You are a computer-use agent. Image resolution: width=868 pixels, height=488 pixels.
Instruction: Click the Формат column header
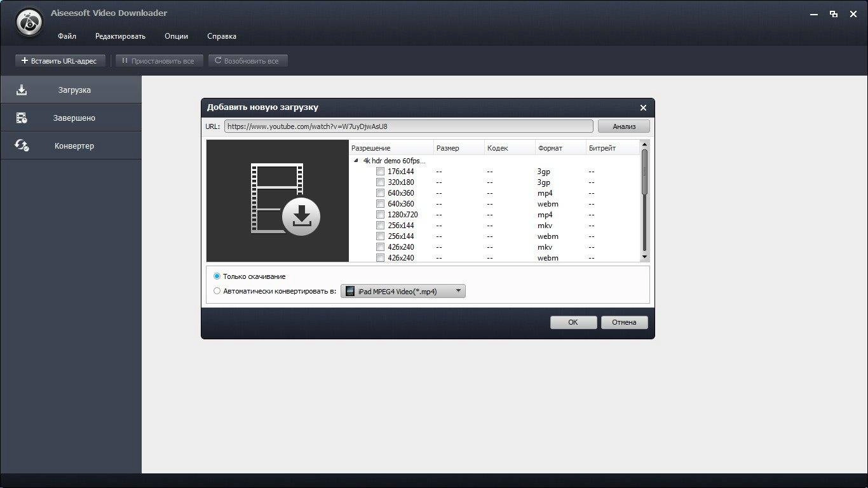(560, 148)
